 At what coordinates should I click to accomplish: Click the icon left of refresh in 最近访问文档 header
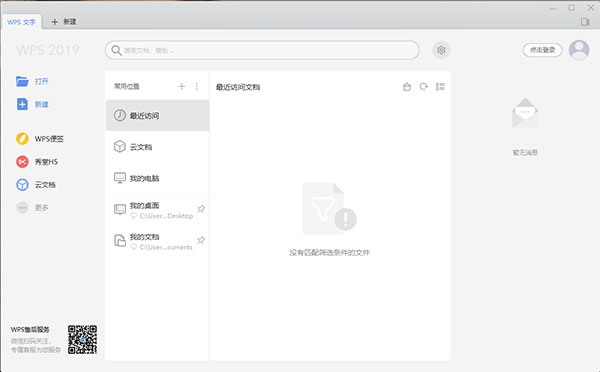point(407,86)
